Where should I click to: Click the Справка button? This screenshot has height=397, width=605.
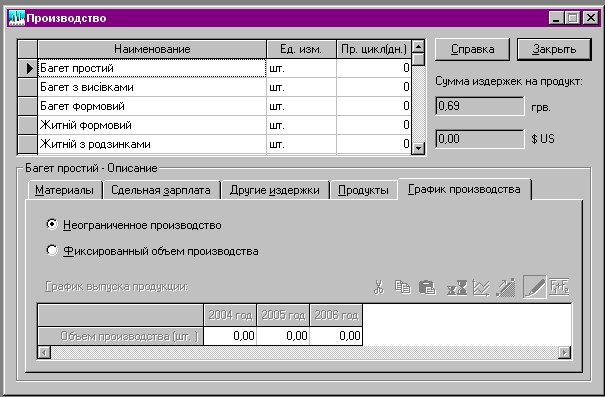472,49
